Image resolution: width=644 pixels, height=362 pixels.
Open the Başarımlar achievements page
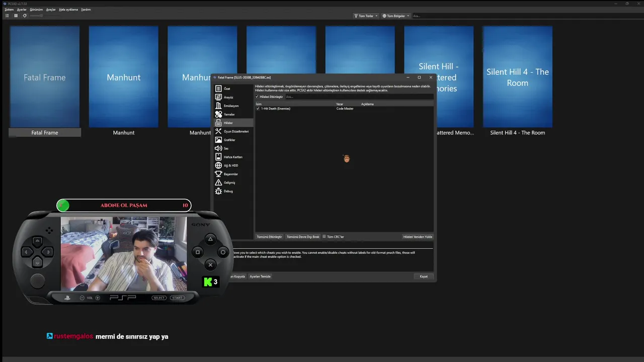pyautogui.click(x=233, y=174)
